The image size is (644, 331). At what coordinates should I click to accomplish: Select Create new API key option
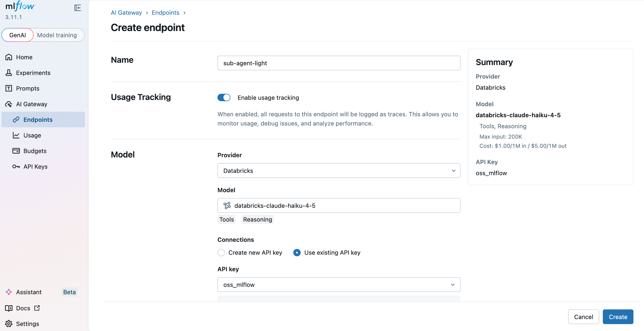221,252
